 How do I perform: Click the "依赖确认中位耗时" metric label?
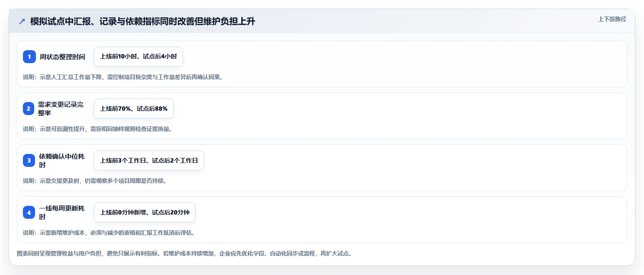tap(62, 160)
